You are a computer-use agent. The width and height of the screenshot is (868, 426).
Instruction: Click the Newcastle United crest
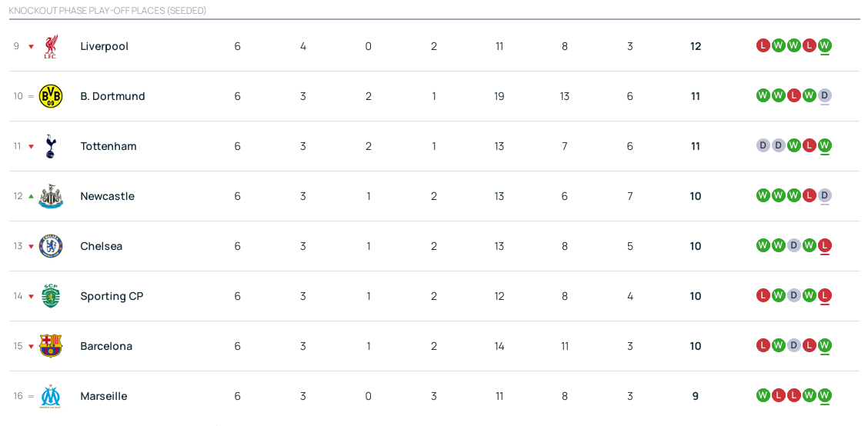(x=51, y=196)
